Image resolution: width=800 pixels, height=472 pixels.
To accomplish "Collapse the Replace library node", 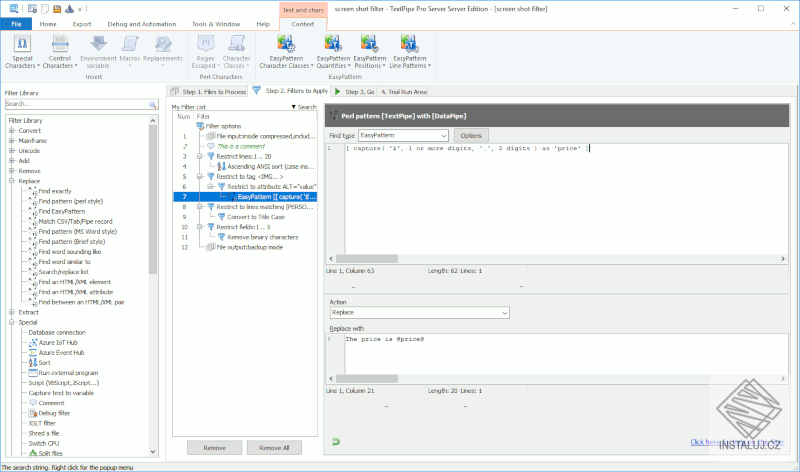I will [x=12, y=181].
